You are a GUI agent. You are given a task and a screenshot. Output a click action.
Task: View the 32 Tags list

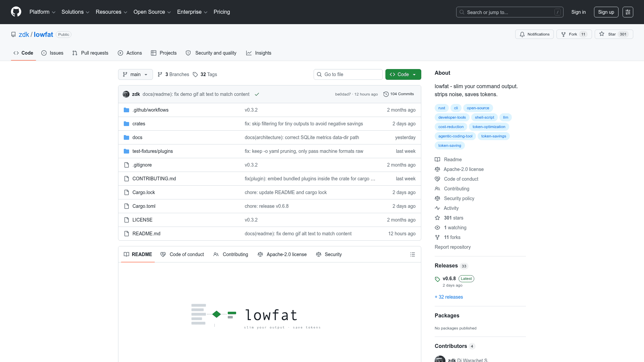pos(205,74)
